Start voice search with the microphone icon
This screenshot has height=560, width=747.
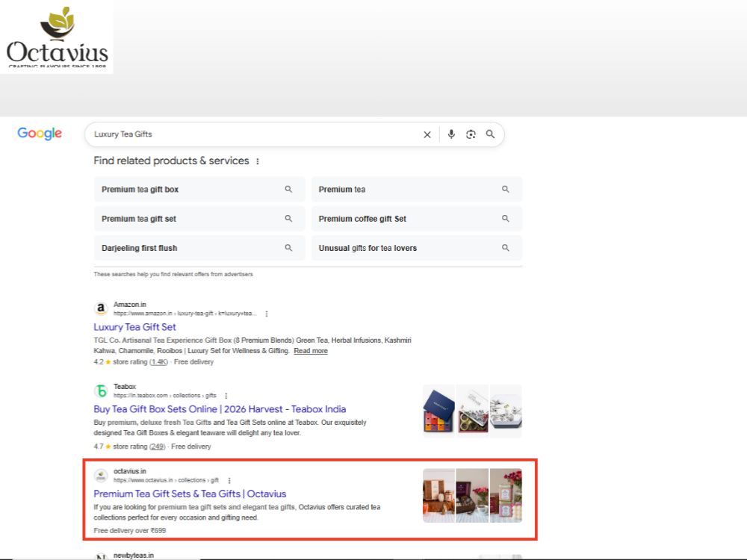click(x=451, y=134)
